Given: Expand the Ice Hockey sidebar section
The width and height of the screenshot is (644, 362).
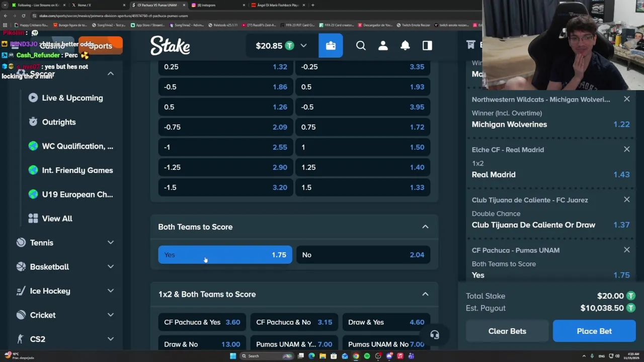Looking at the screenshot, I should 111,291.
